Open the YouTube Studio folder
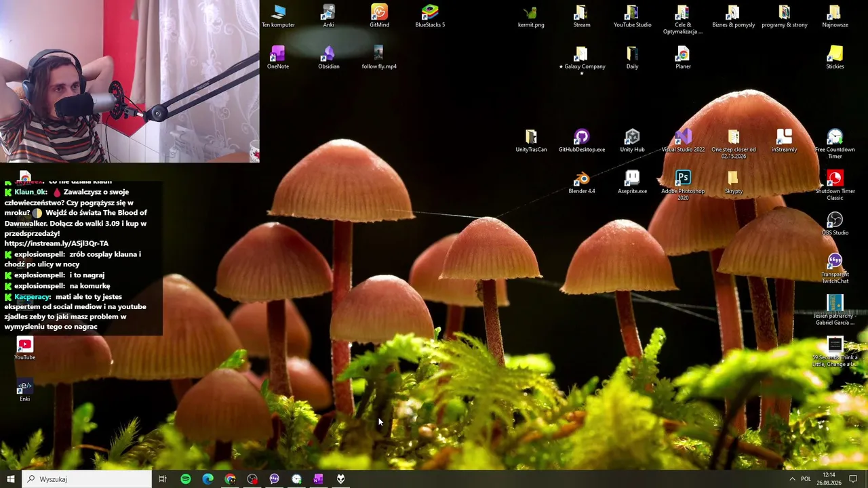Image resolution: width=868 pixels, height=488 pixels. point(632,16)
